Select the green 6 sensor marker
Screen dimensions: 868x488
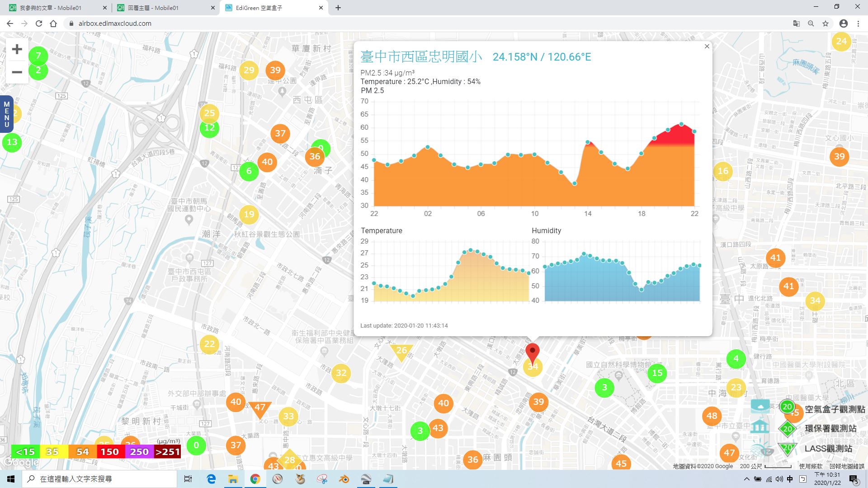tap(249, 171)
